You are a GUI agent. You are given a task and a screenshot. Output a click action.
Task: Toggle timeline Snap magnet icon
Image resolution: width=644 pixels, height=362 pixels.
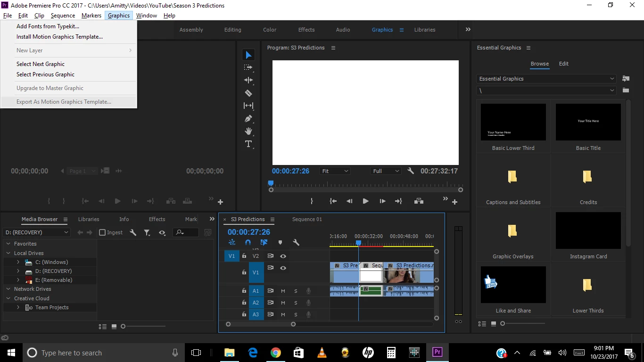pyautogui.click(x=248, y=242)
